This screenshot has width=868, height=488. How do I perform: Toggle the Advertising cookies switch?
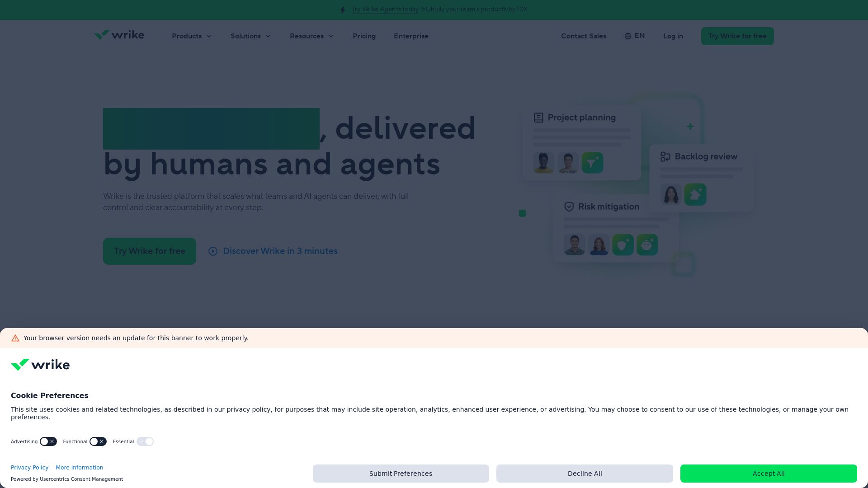tap(48, 441)
